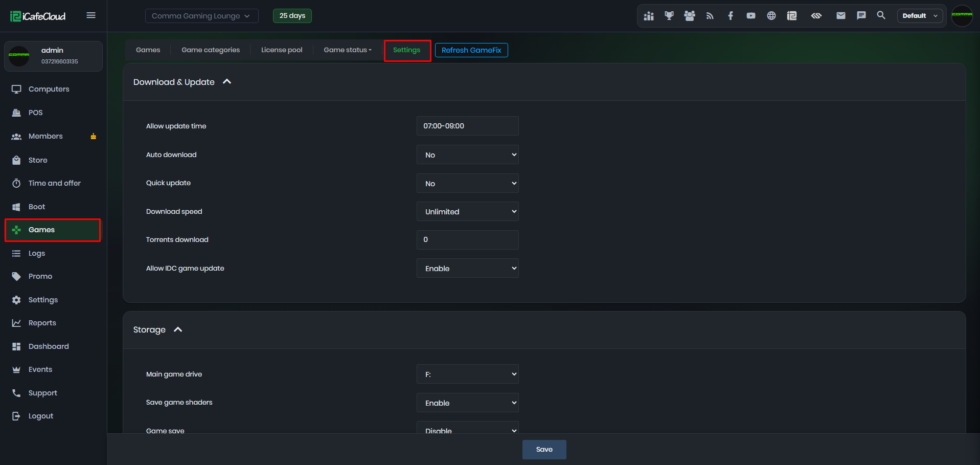Open the Game status dropdown tab

(348, 50)
